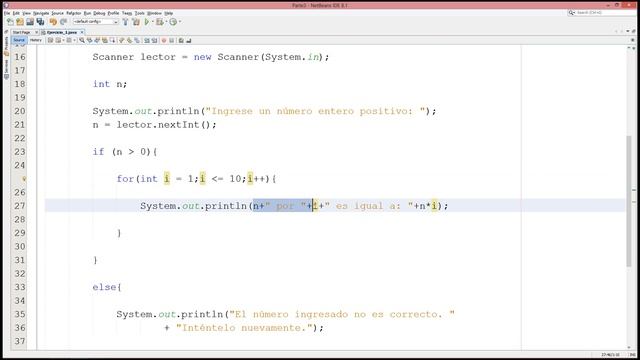Click the Build Project hammer icon
Image resolution: width=640 pixels, height=360 pixels.
click(125, 22)
